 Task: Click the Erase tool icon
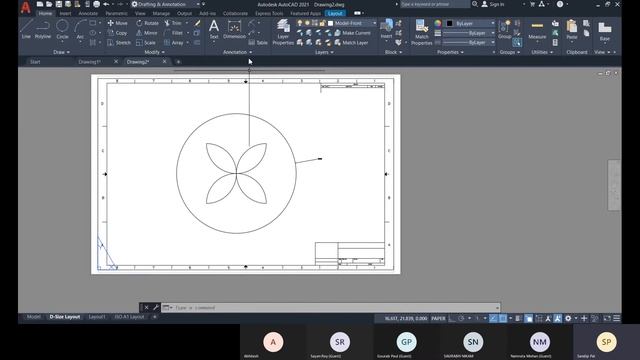pos(198,23)
